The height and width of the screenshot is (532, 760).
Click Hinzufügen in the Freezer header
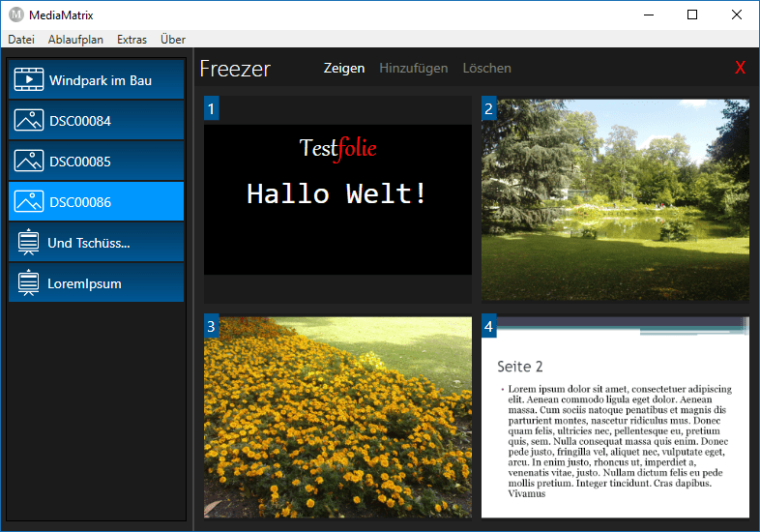[413, 68]
